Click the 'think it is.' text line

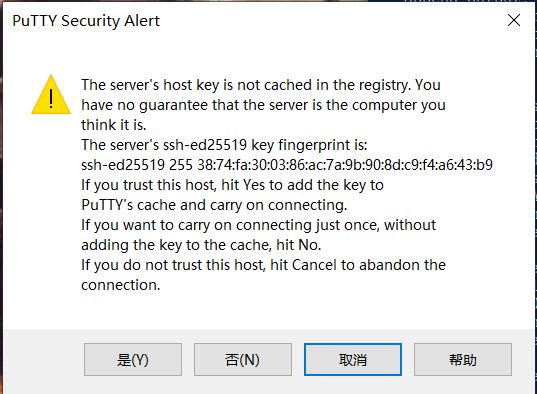pyautogui.click(x=114, y=125)
